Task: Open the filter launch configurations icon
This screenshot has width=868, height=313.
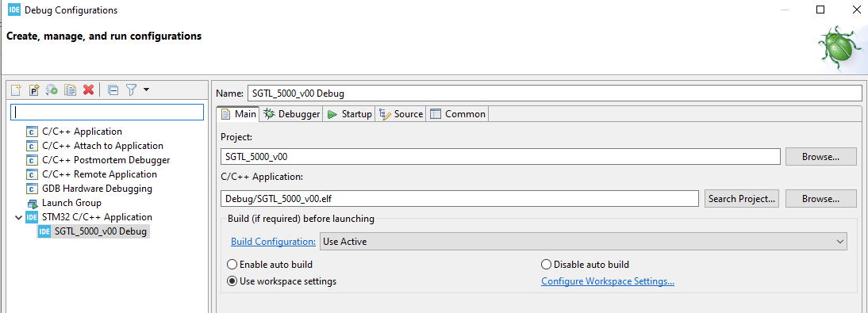Action: coord(131,90)
